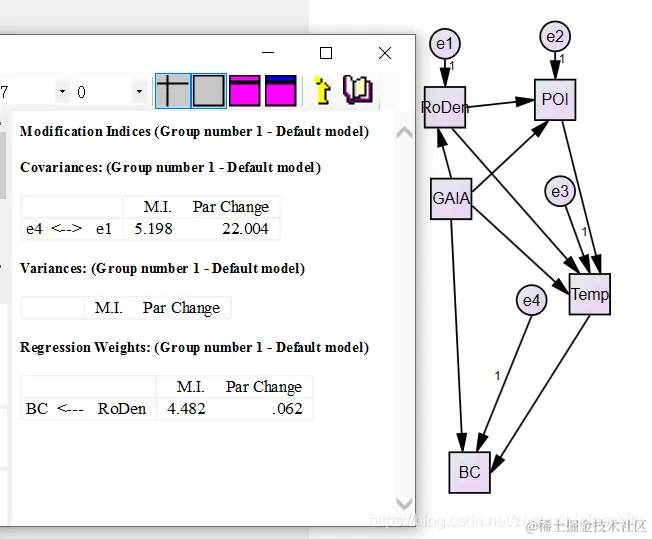The height and width of the screenshot is (539, 652).
Task: Close the output window
Action: 385,53
